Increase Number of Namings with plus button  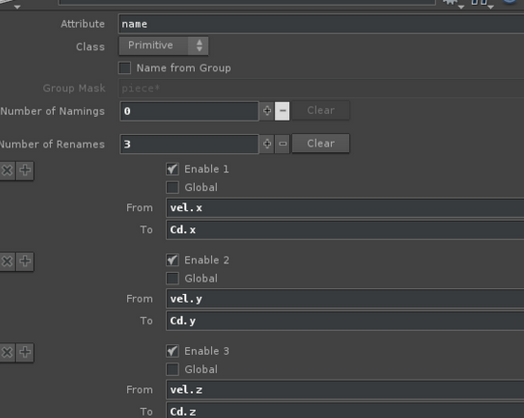(x=267, y=111)
